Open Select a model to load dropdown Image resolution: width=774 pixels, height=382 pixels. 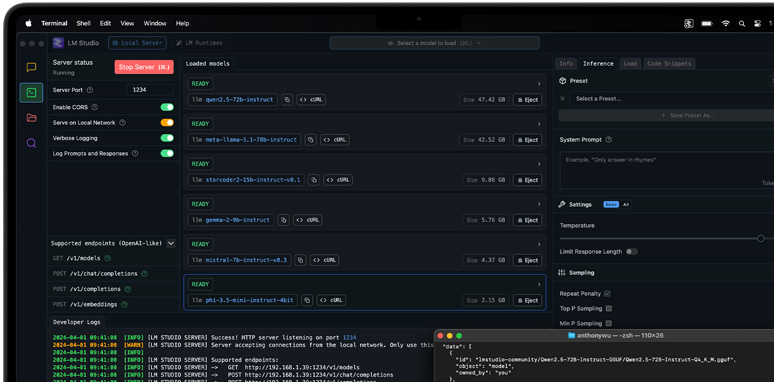[434, 43]
